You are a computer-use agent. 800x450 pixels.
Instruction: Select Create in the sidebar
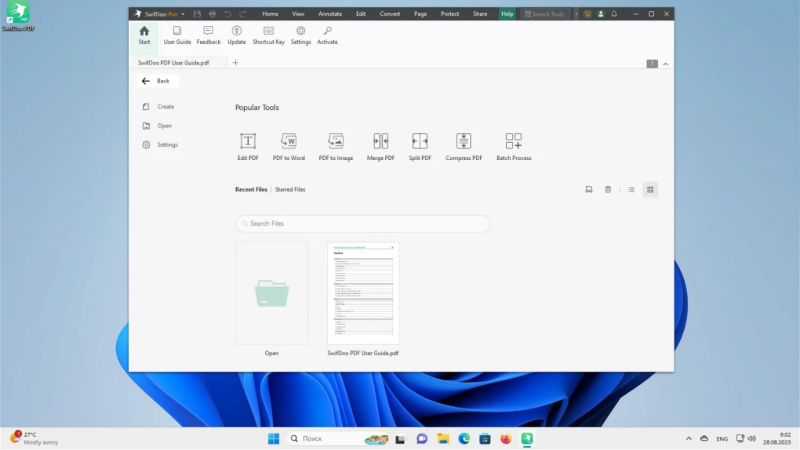pos(159,107)
